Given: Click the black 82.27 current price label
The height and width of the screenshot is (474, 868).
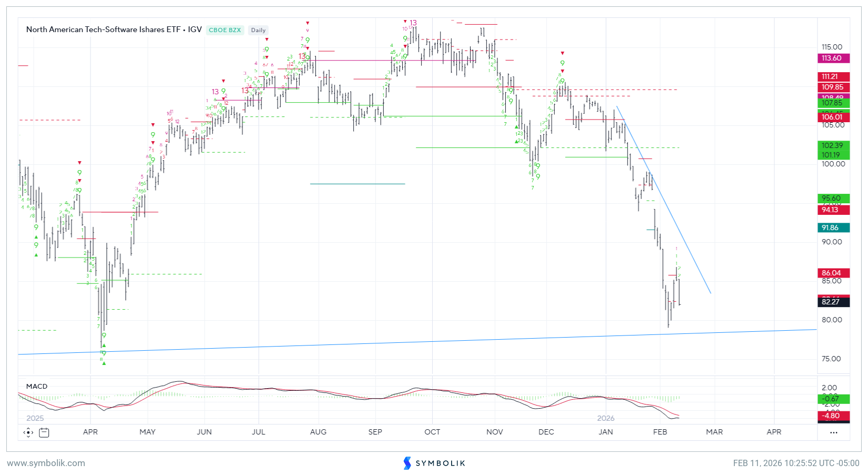Looking at the screenshot, I should click(834, 302).
